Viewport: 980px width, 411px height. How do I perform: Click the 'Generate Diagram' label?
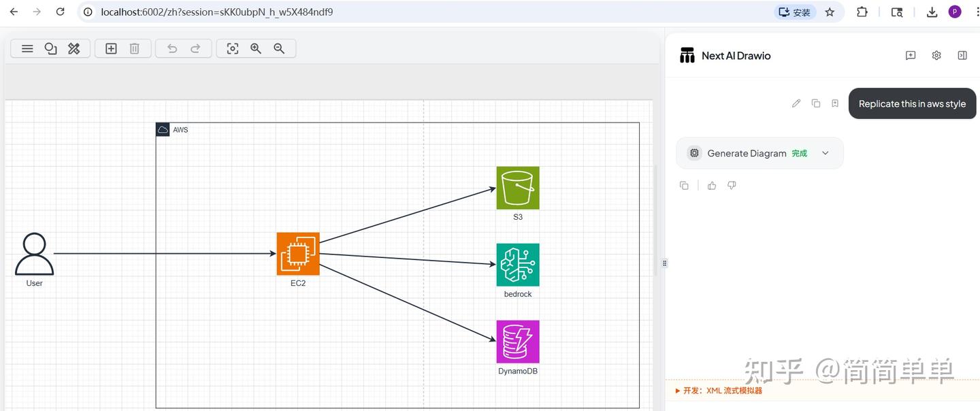tap(747, 153)
